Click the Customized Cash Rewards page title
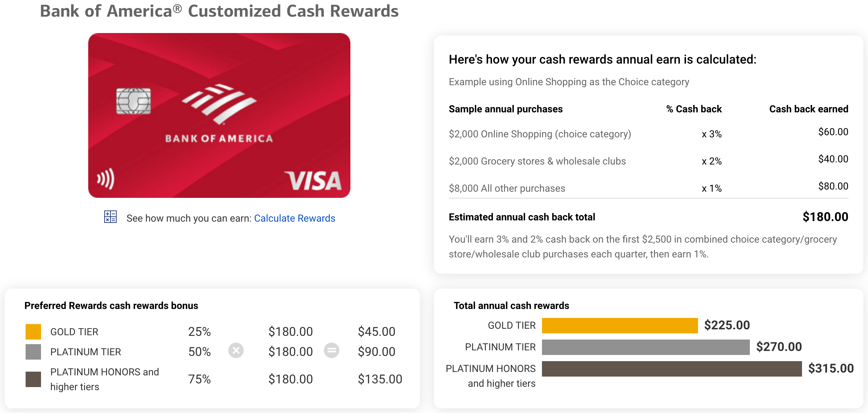Viewport: 868px width, 413px height. coord(219,11)
